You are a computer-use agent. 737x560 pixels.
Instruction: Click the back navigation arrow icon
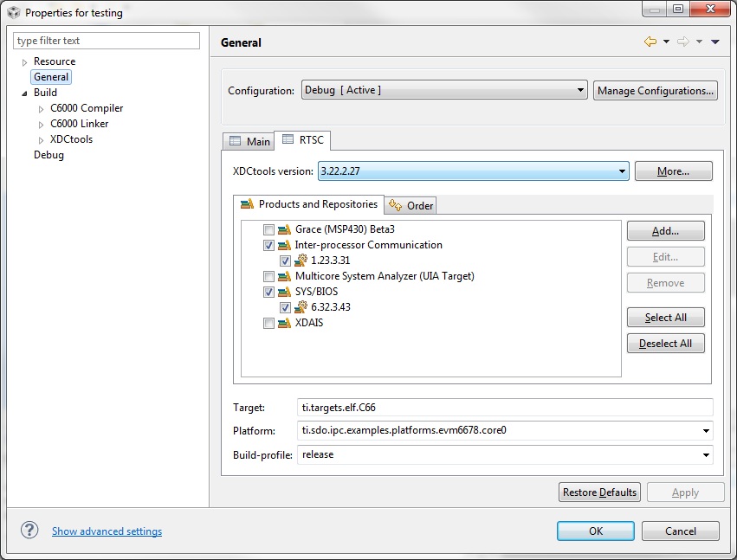pyautogui.click(x=650, y=42)
